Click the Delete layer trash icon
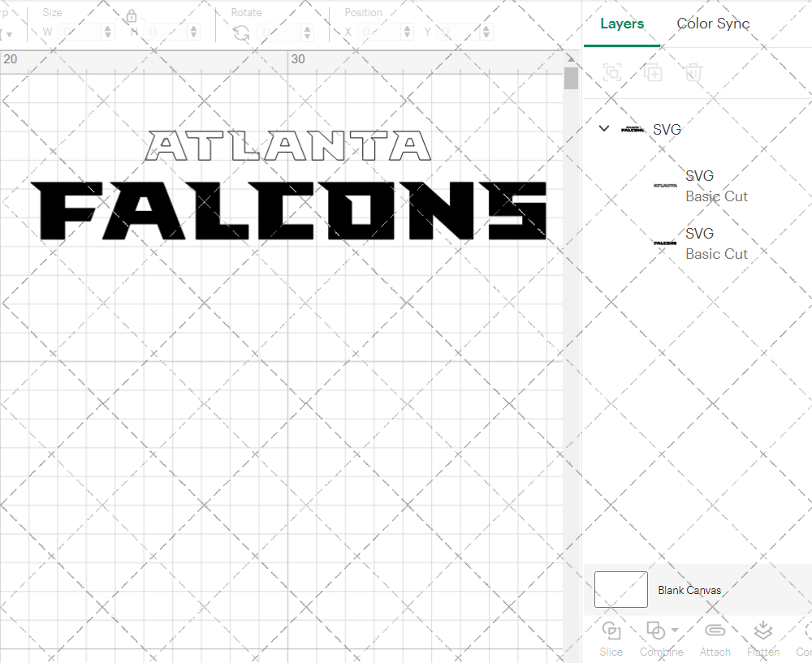812x663 pixels. pyautogui.click(x=693, y=72)
